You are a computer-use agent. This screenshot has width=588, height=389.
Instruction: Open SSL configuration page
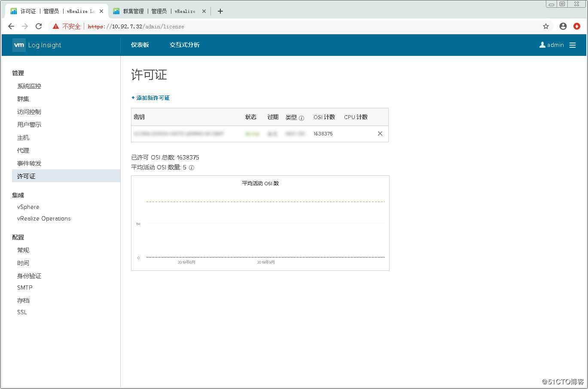click(x=22, y=312)
